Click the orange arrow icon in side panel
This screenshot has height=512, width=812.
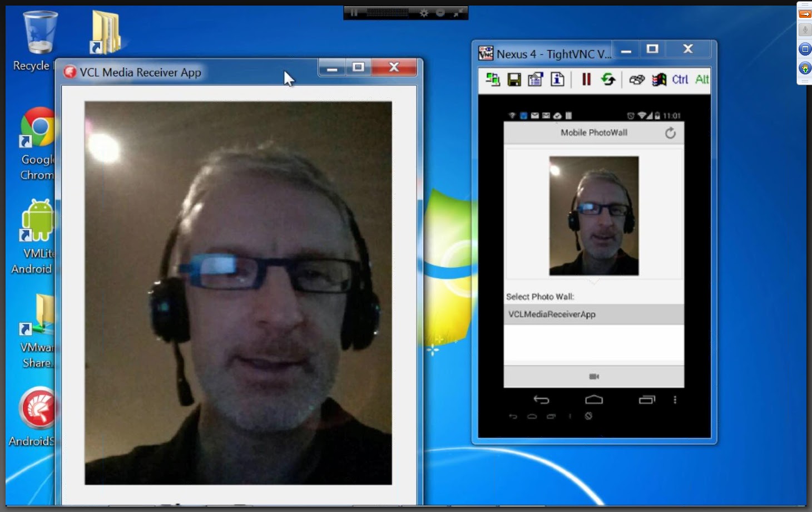coord(805,14)
